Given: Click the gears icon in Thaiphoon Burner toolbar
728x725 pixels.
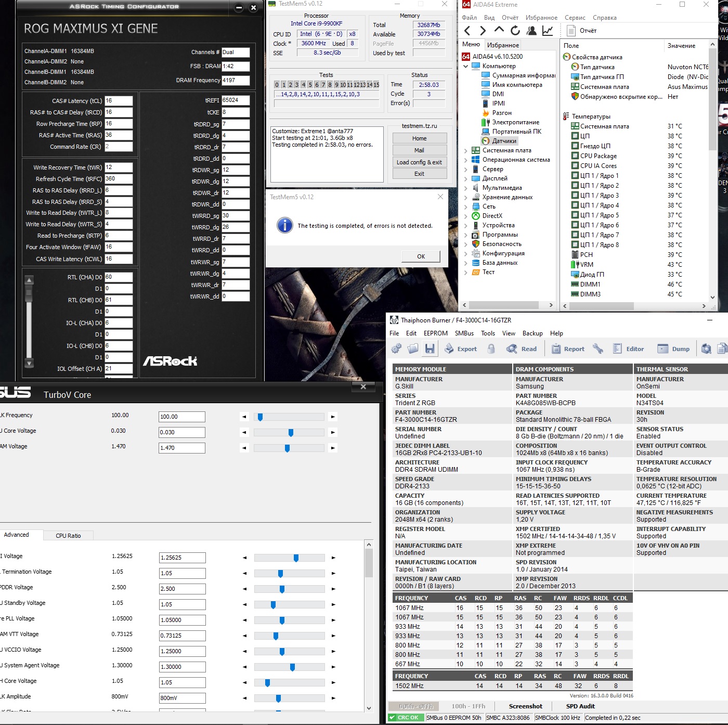Looking at the screenshot, I should pos(396,349).
